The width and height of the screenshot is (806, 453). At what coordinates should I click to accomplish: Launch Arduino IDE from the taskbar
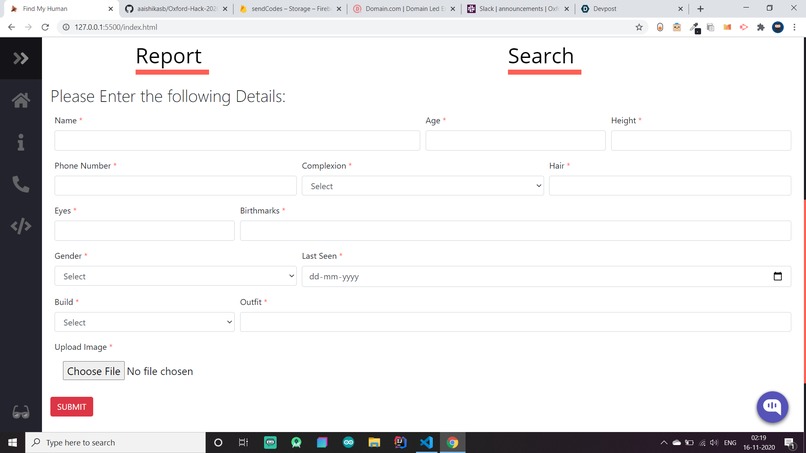pos(348,442)
